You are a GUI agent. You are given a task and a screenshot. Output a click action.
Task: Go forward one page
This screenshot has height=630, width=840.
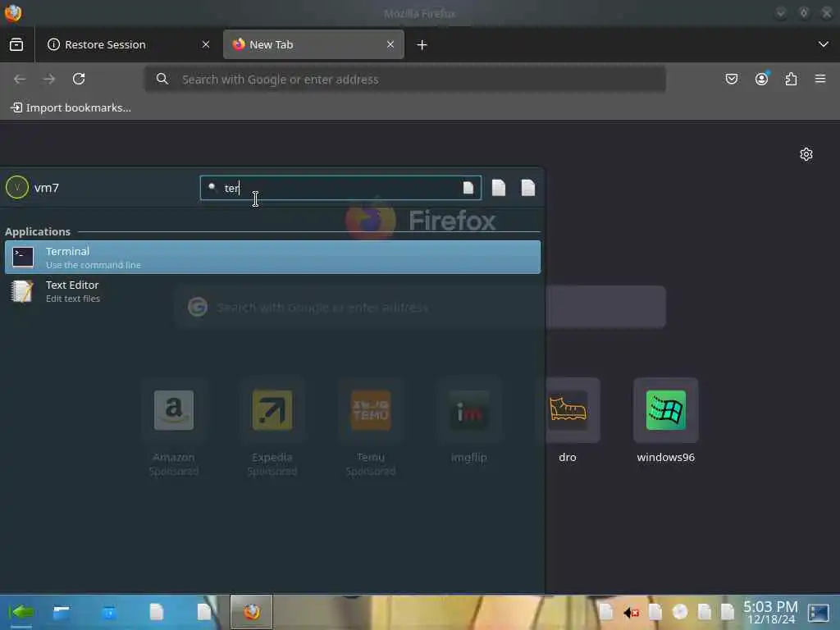click(49, 80)
